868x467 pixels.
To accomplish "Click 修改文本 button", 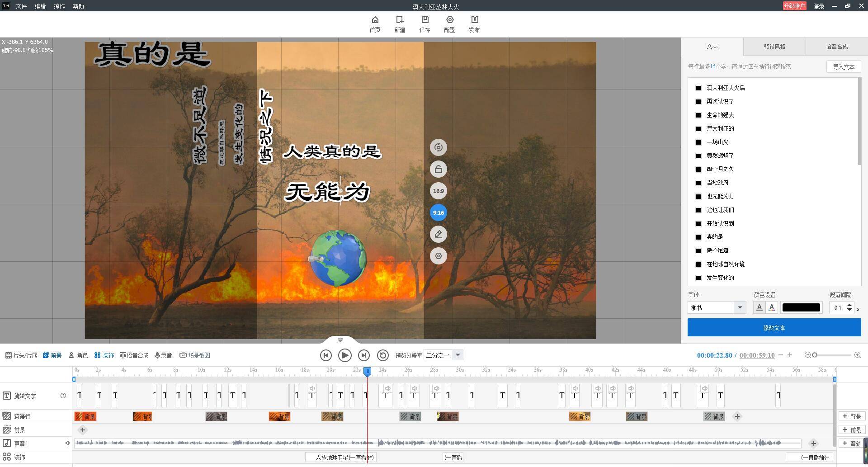I will pyautogui.click(x=774, y=327).
